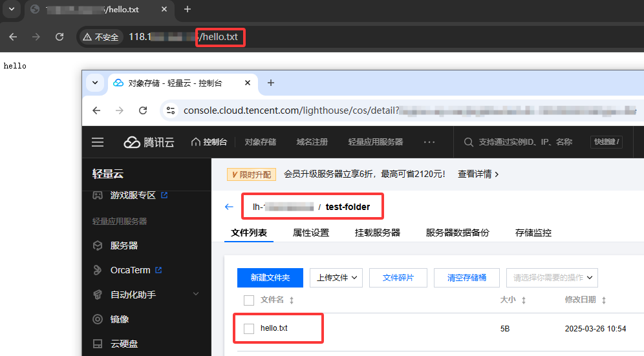644x356 pixels.
Task: Open new tab in Tencent console window
Action: click(271, 83)
